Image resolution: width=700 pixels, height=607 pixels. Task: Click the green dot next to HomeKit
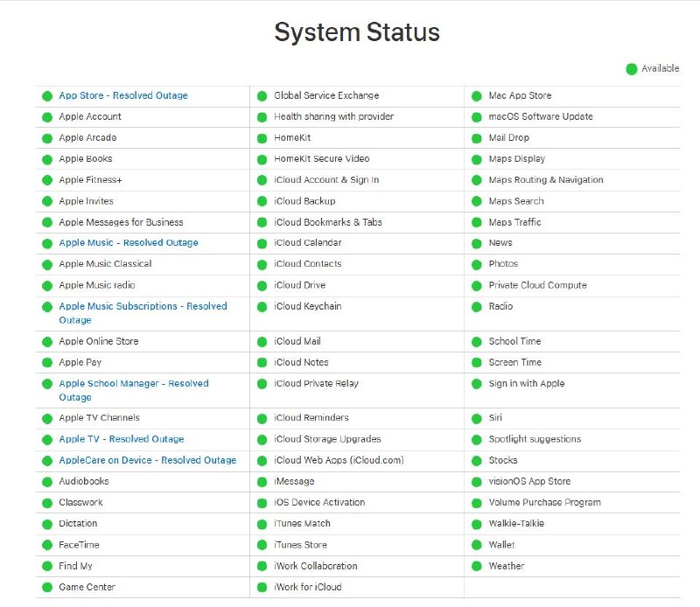click(x=262, y=138)
